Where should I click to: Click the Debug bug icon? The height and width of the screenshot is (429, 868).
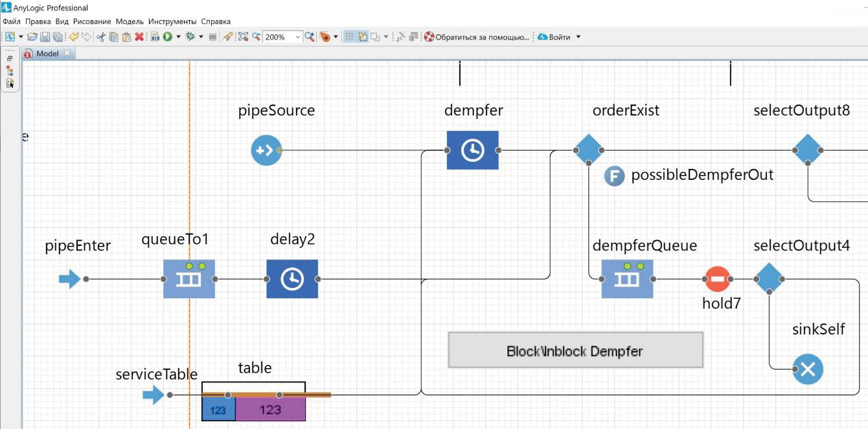point(190,37)
